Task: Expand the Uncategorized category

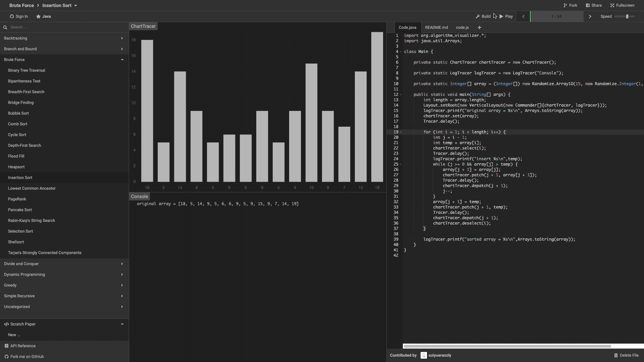Action: 64,307
